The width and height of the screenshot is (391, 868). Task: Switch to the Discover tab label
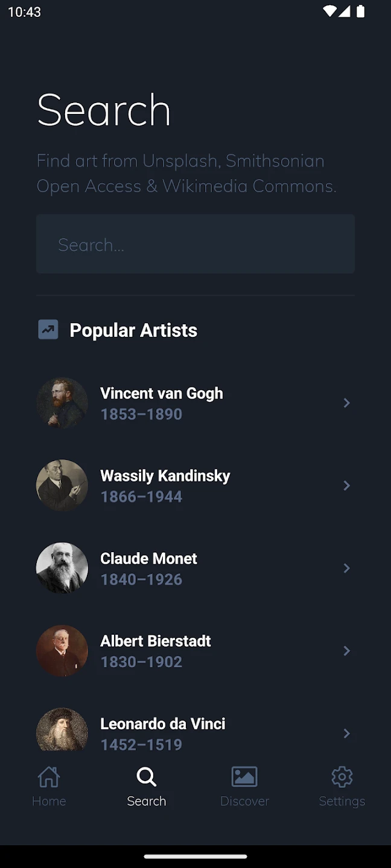(x=244, y=801)
